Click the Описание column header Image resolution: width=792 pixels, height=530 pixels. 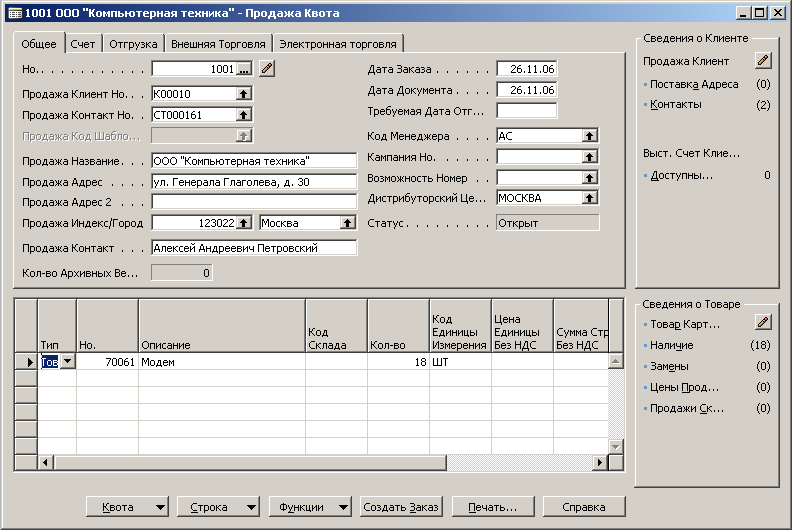(x=222, y=326)
